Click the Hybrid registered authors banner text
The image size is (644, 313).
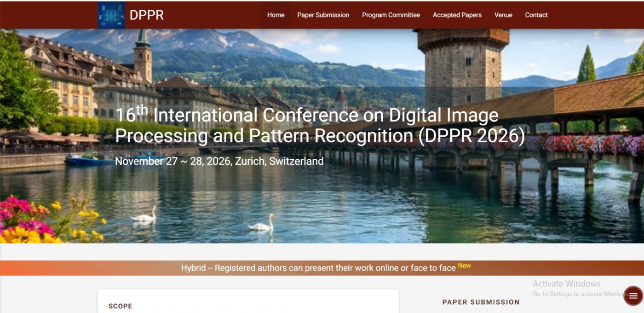(318, 268)
